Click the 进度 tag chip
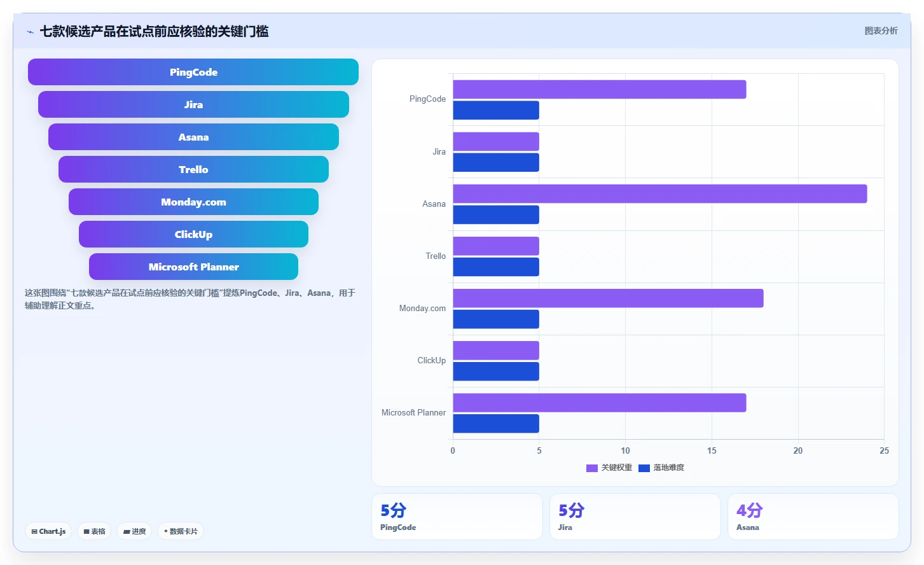Viewport: 924px width, 565px height. point(134,531)
